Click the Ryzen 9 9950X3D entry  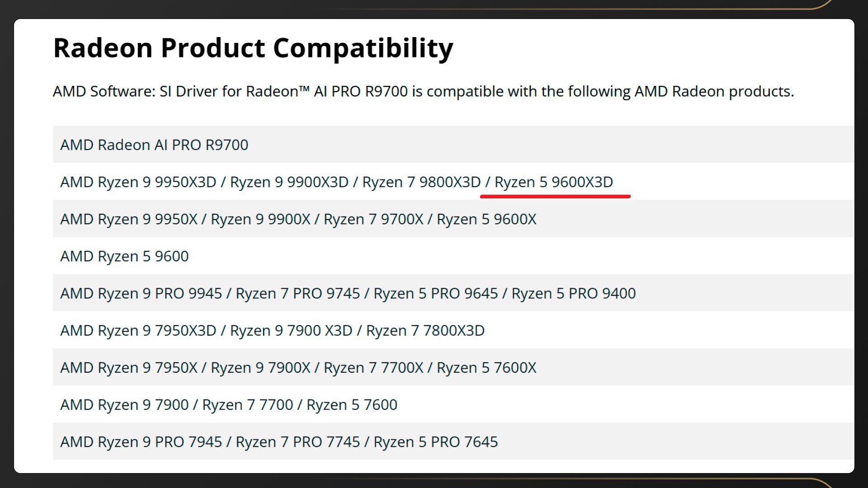[x=138, y=182]
